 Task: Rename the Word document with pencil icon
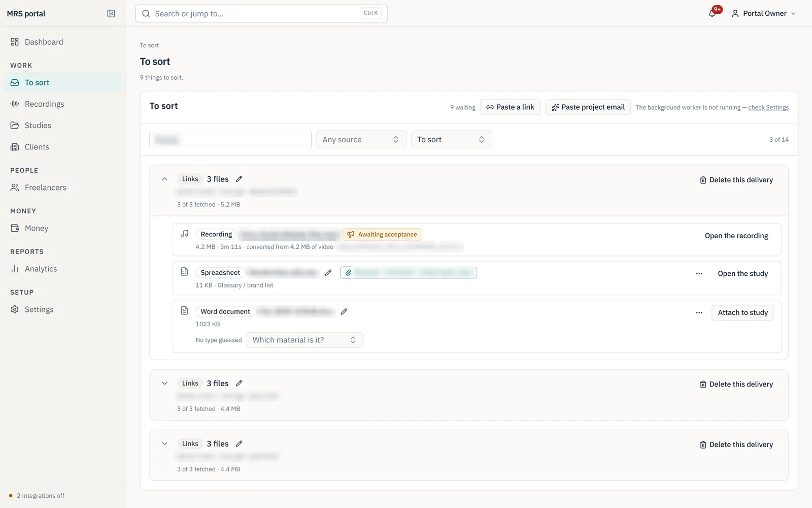click(x=344, y=311)
